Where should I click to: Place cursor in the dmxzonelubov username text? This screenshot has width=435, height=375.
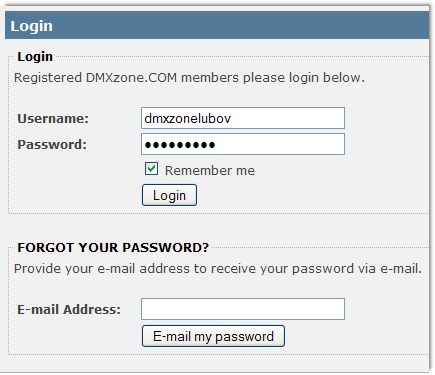point(187,118)
